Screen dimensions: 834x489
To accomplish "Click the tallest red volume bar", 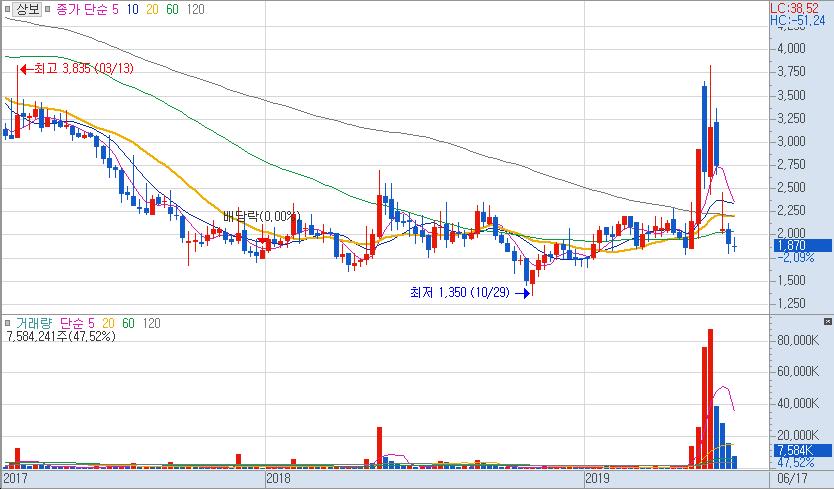I will coord(710,399).
